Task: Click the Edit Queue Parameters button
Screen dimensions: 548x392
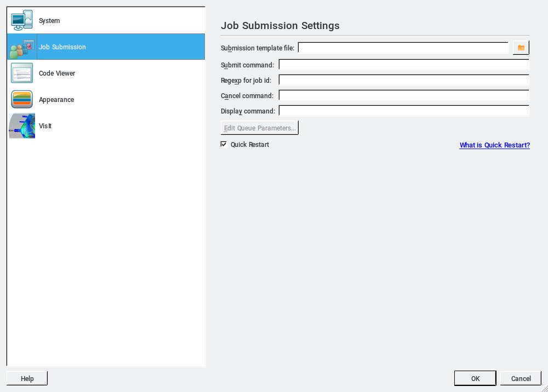Action: click(x=260, y=128)
